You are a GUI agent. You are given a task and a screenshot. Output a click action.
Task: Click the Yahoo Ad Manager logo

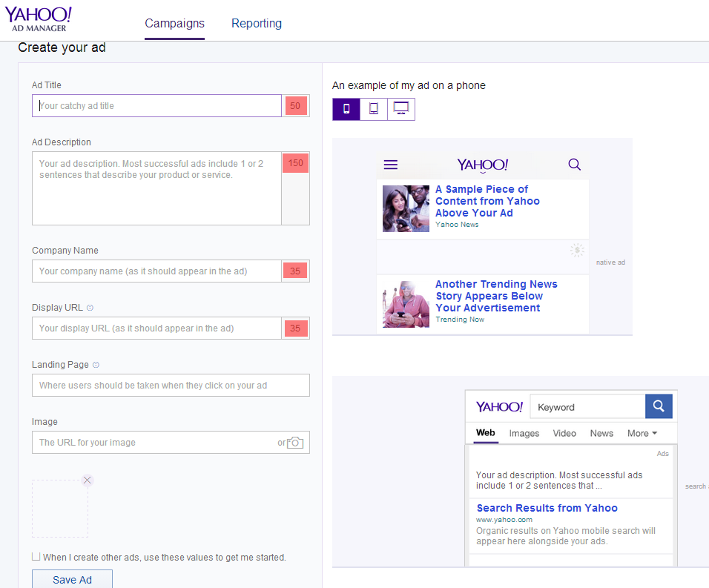click(x=39, y=19)
